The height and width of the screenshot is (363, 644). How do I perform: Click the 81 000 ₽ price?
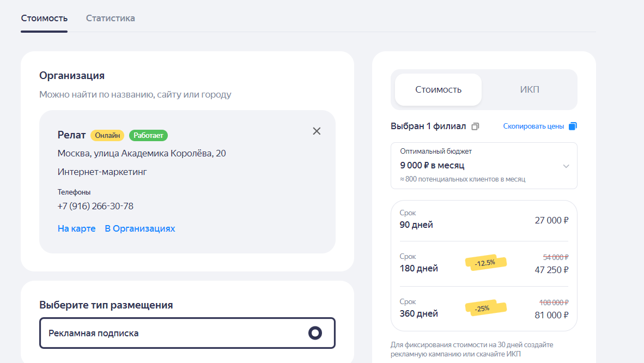point(551,315)
